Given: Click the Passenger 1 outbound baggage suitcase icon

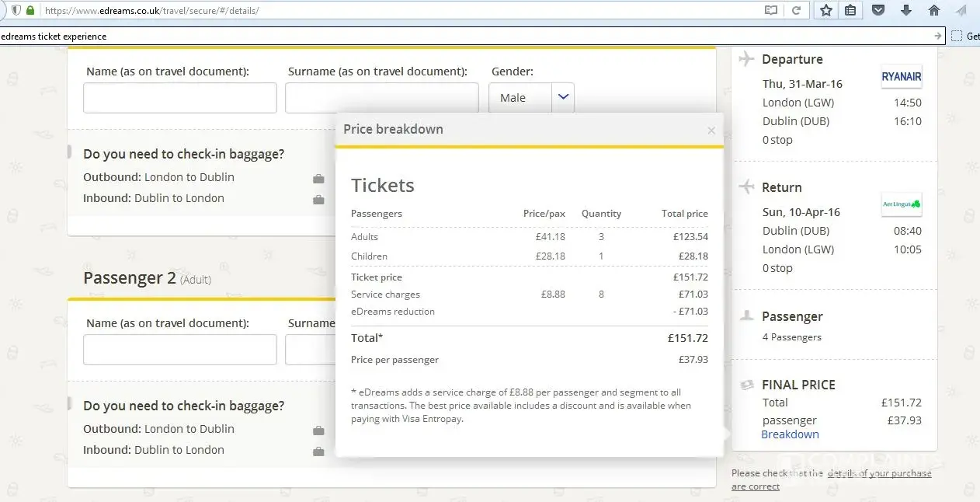Looking at the screenshot, I should [318, 179].
